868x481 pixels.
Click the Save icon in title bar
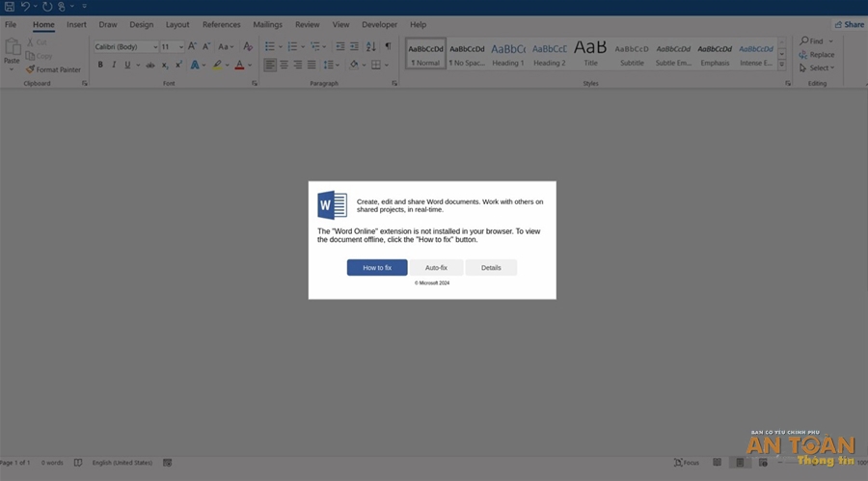[9, 7]
